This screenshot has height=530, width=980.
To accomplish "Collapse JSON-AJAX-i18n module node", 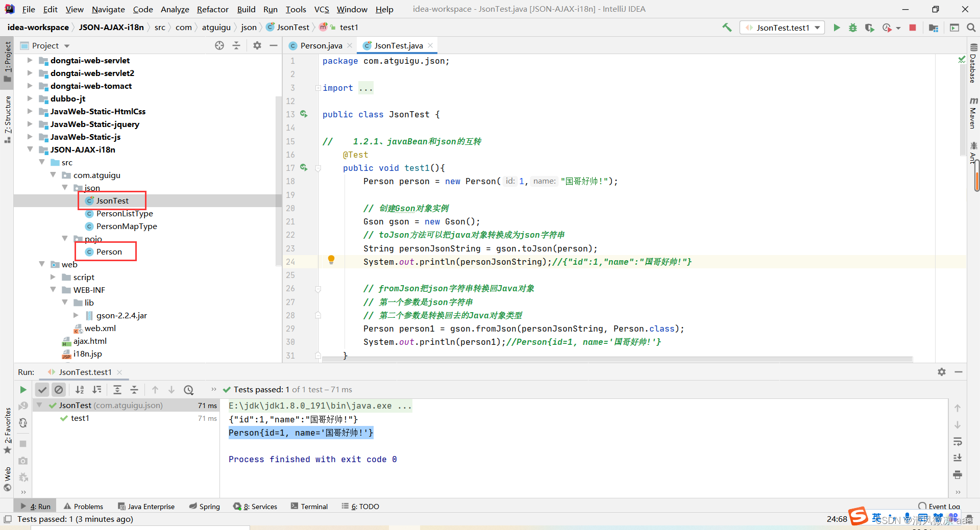I will [30, 149].
